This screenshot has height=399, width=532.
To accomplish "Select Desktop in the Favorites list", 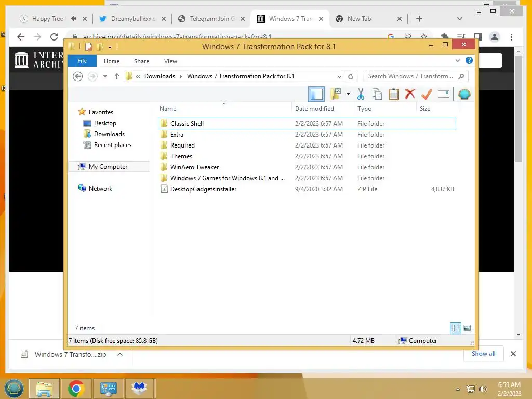I will point(105,123).
